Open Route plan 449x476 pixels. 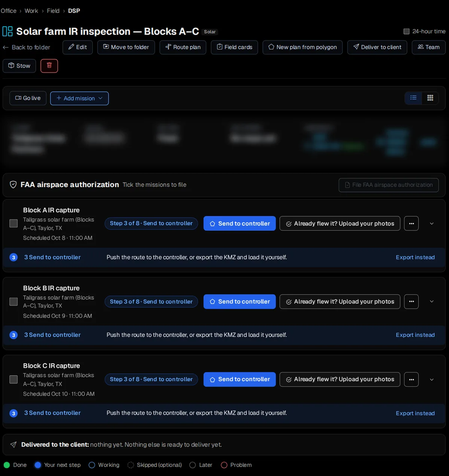point(183,47)
